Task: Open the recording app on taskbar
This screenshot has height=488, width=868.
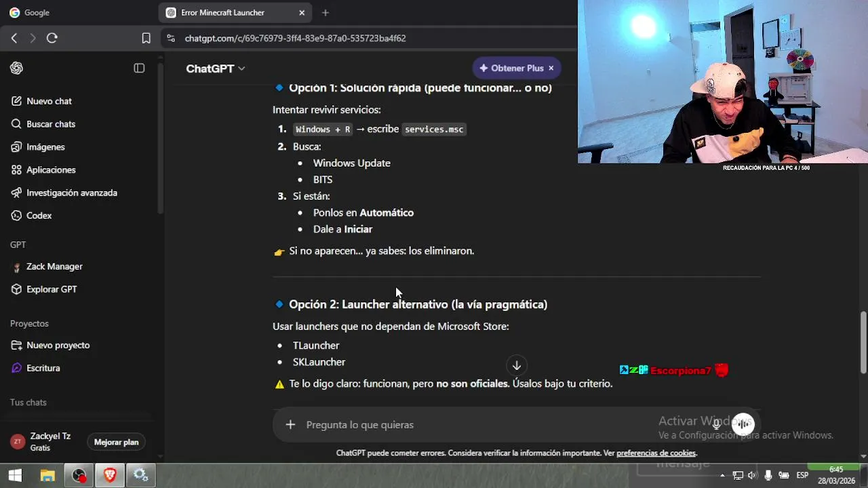Action: point(79,476)
